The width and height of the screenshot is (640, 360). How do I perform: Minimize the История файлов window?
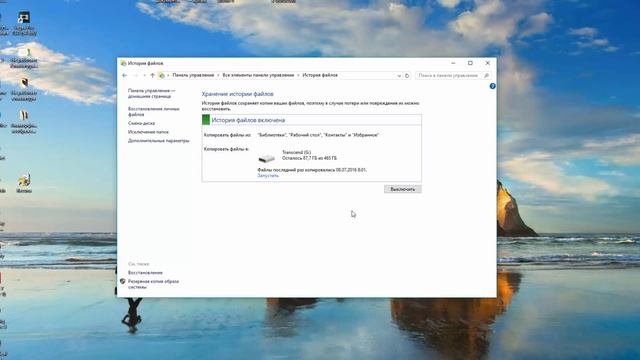tap(453, 63)
